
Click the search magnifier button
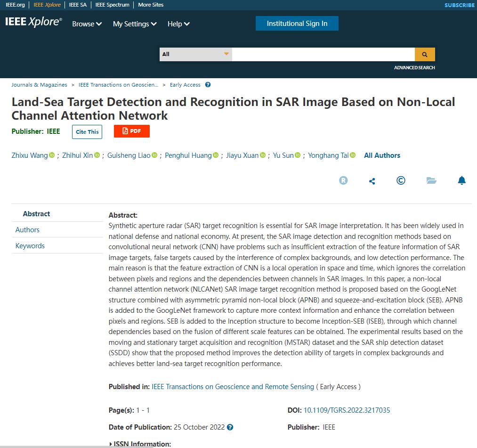pos(424,54)
